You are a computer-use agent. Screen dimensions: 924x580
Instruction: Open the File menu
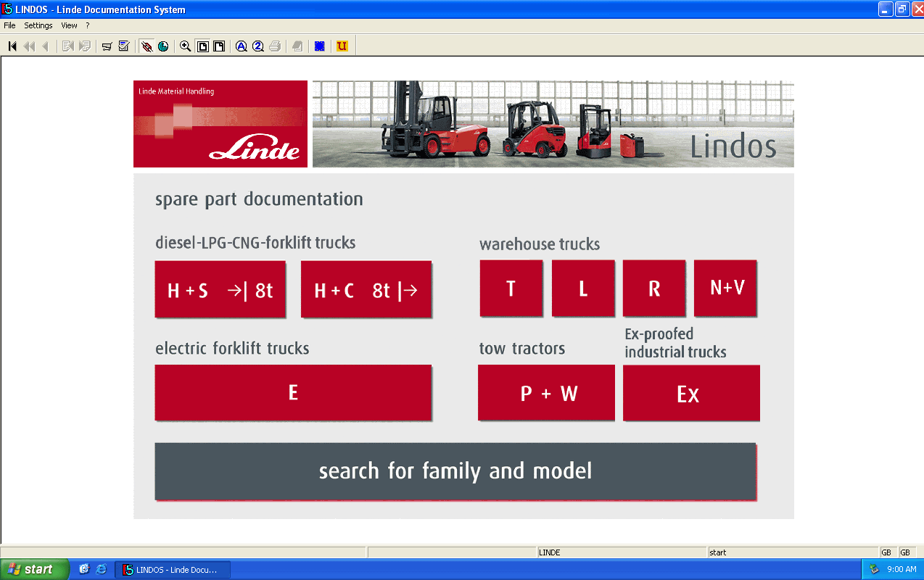tap(9, 25)
